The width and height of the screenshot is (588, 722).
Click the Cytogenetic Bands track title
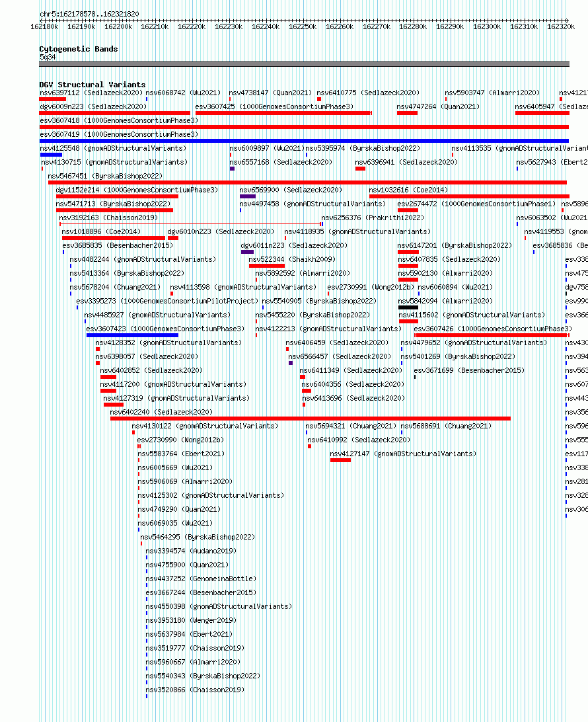[79, 49]
